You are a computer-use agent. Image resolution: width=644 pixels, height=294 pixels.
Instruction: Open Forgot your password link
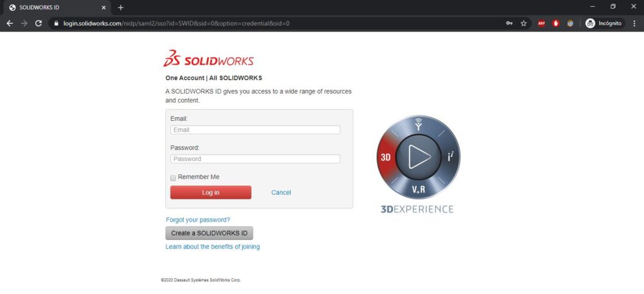198,220
